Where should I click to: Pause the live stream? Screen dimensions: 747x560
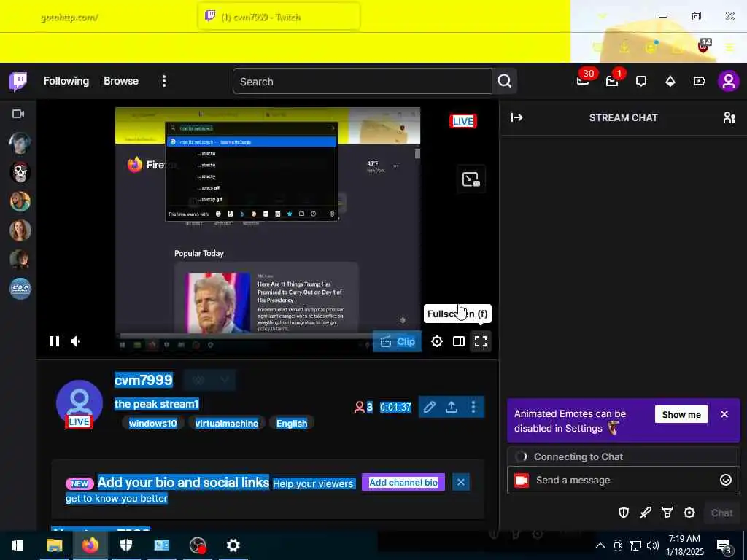pos(54,341)
